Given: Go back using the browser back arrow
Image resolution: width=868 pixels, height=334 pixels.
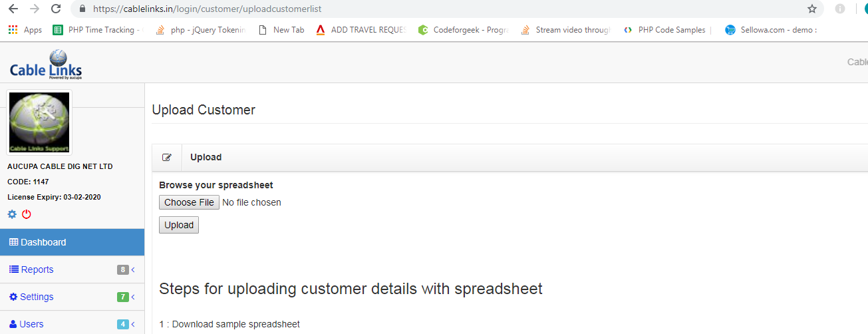Looking at the screenshot, I should click(x=13, y=9).
